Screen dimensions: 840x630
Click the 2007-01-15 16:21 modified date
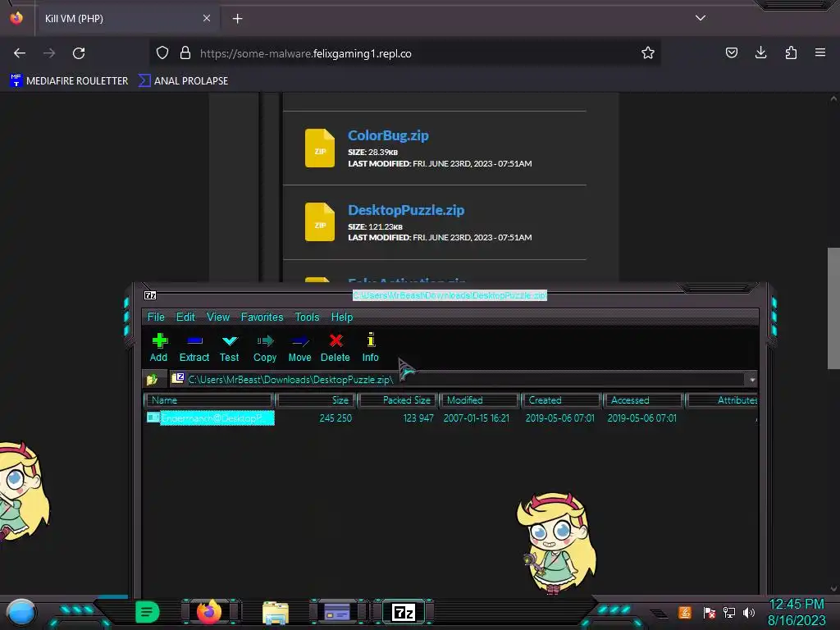pos(477,418)
